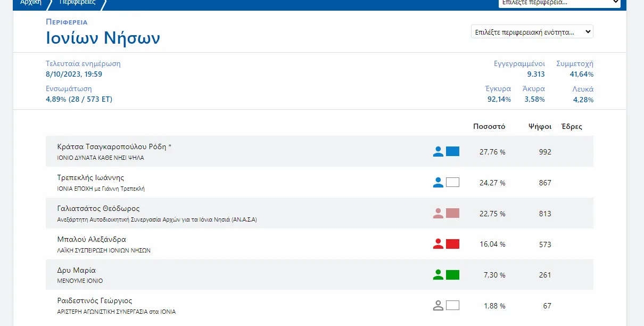This screenshot has width=644, height=326.
Task: Open the 'Επιλέξτε περιφέρεια' dropdown
Action: tap(559, 3)
